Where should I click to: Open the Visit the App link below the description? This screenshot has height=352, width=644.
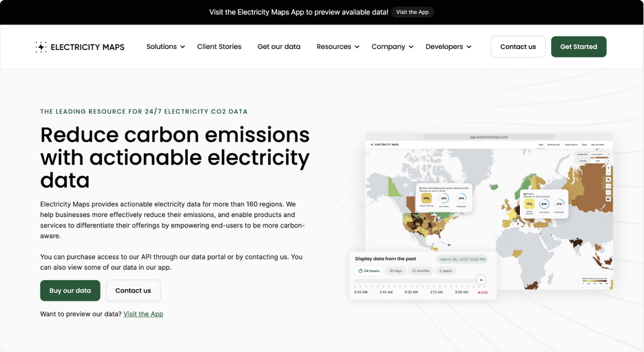click(x=143, y=314)
